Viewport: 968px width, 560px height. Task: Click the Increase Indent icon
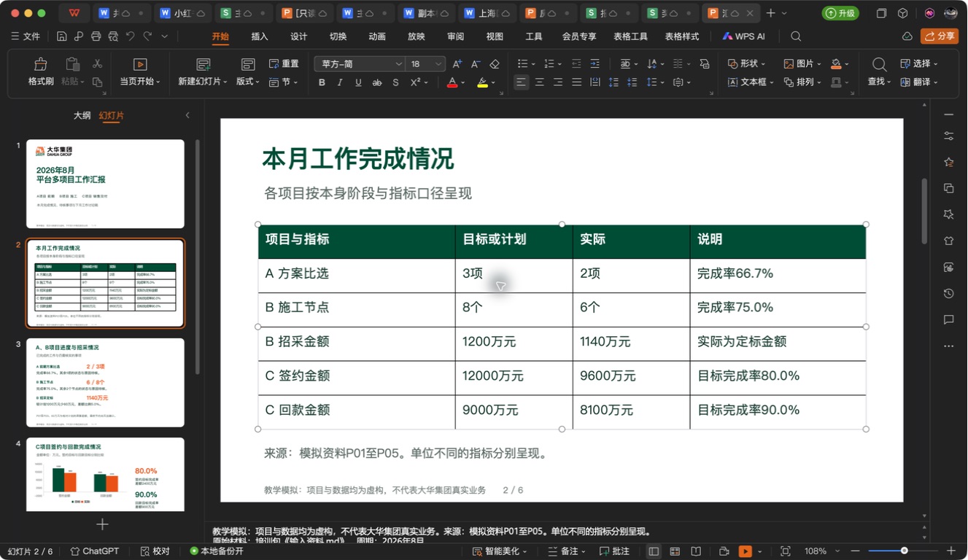tap(595, 64)
